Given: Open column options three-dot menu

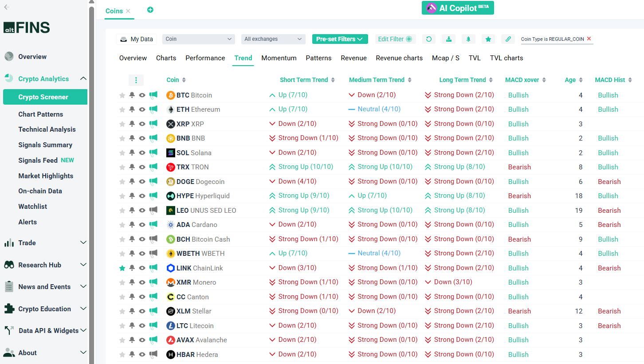Looking at the screenshot, I should (x=136, y=80).
